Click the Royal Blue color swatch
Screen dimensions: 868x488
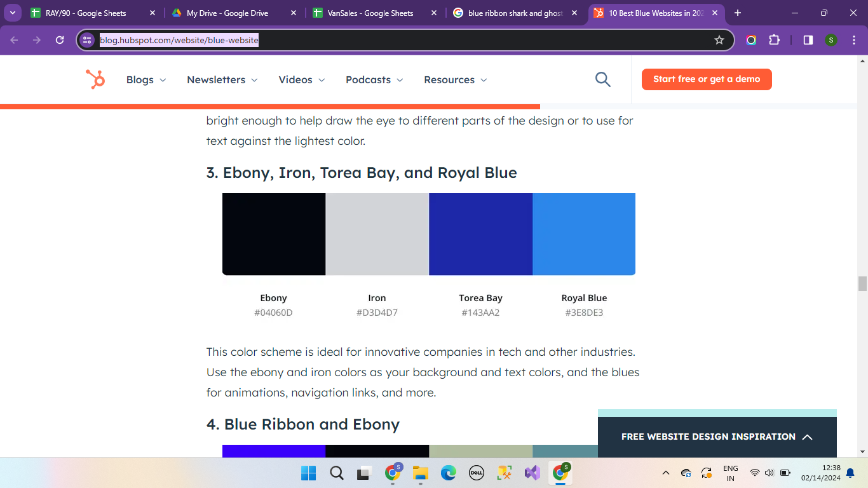(584, 234)
